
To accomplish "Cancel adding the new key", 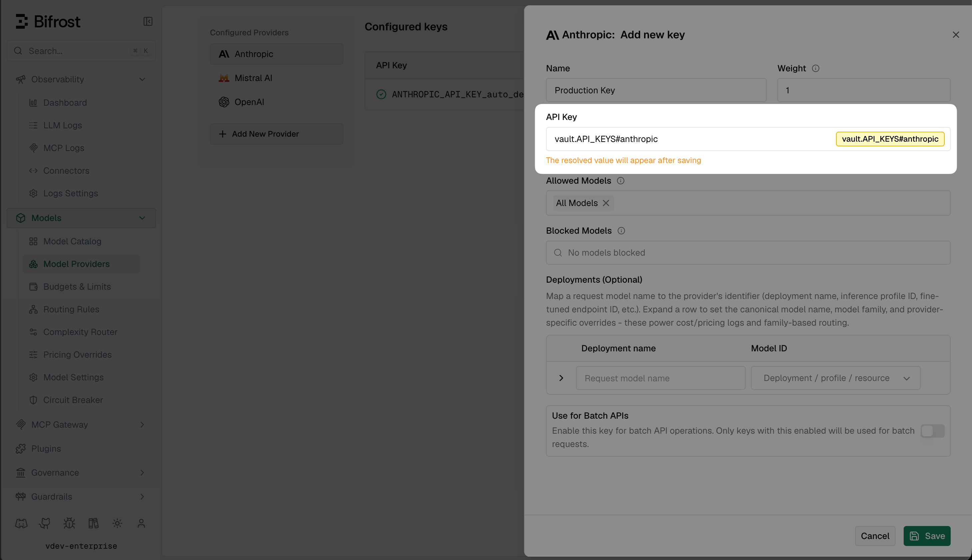I will (875, 536).
